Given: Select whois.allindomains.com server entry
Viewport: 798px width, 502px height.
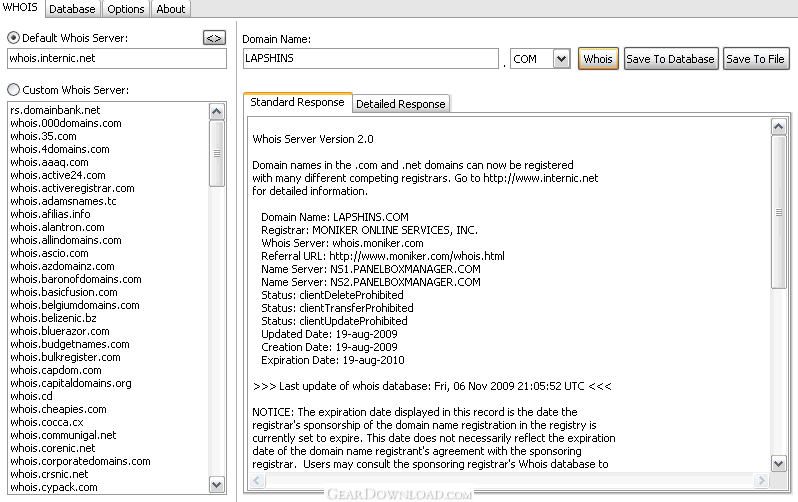Looking at the screenshot, I should pos(66,240).
